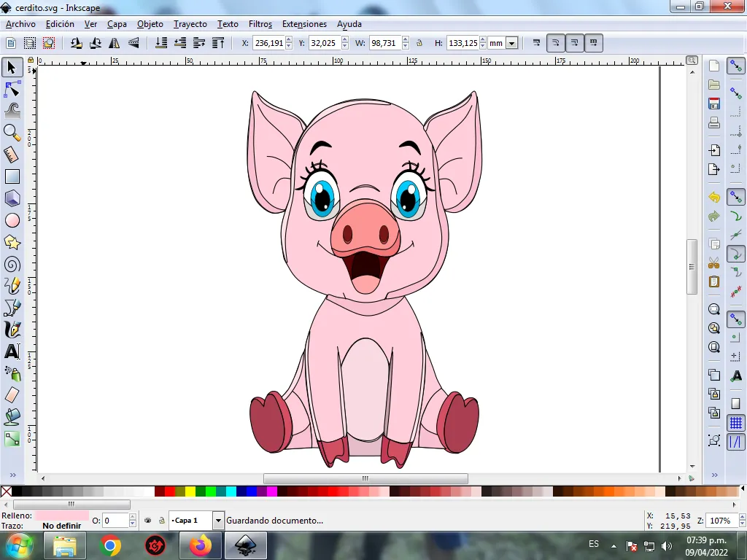Viewport: 747px width, 560px height.
Task: Choose the Tweak tool with the wave icon
Action: pos(12,111)
